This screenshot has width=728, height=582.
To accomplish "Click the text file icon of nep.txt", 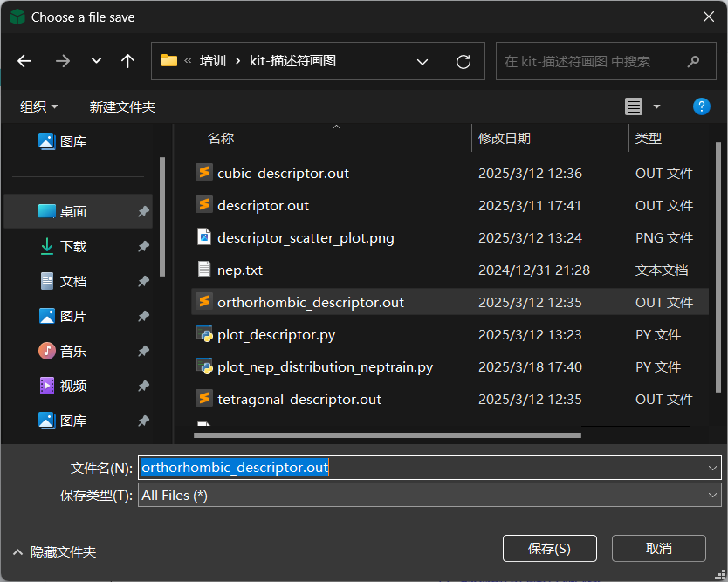I will [x=203, y=270].
